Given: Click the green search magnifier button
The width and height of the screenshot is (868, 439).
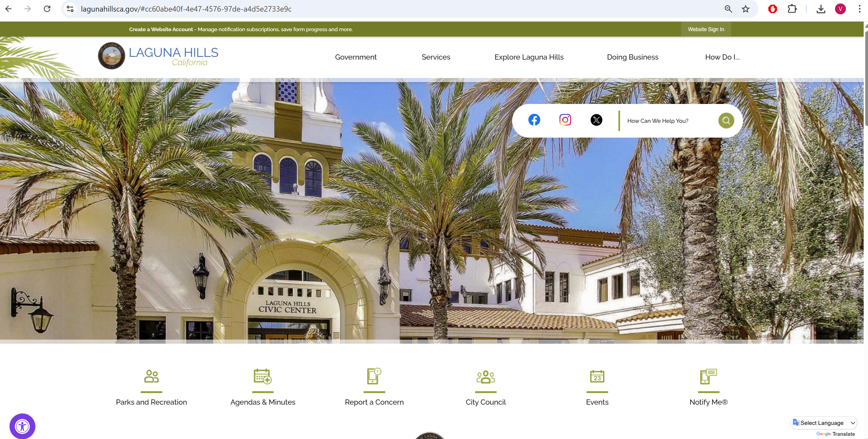Looking at the screenshot, I should pos(726,121).
